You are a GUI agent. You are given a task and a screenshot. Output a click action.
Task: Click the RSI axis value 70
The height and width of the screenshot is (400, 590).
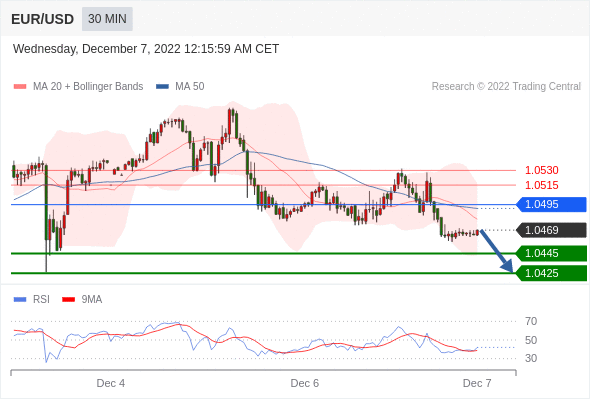(531, 321)
